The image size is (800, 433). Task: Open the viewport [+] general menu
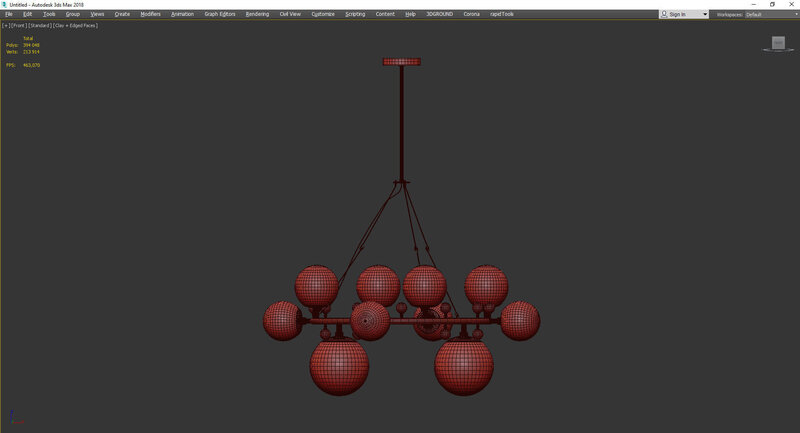[x=5, y=25]
